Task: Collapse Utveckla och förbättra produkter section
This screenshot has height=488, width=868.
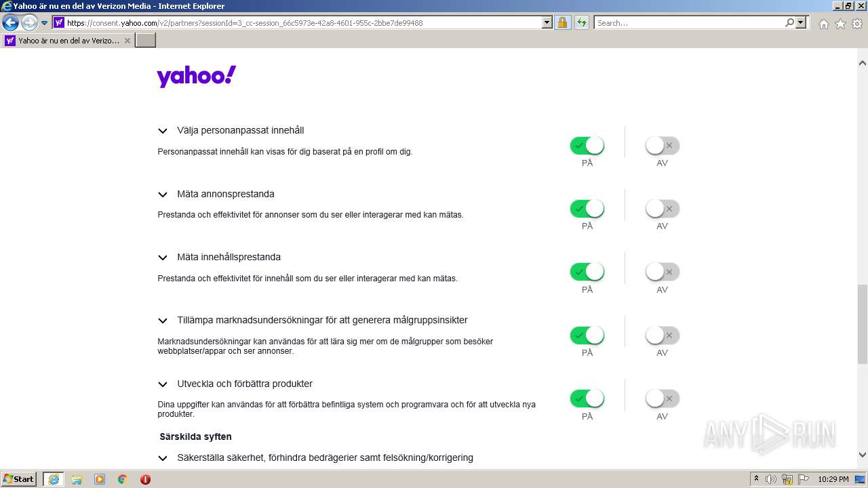Action: point(163,384)
